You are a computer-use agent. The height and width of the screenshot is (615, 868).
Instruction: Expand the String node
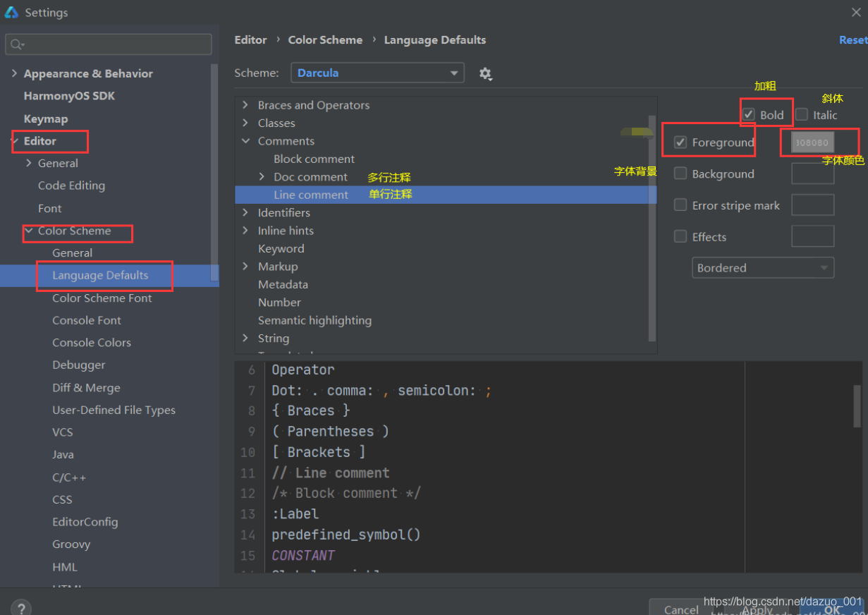click(x=245, y=338)
